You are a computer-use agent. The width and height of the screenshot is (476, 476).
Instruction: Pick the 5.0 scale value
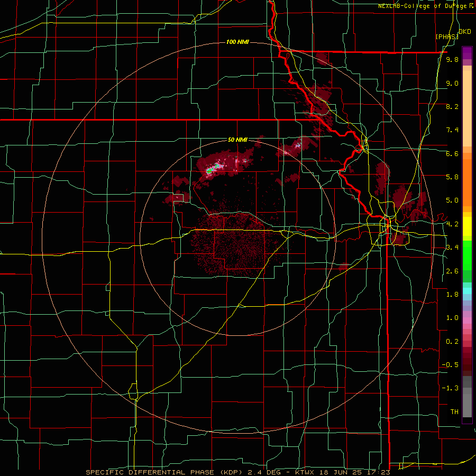452,200
